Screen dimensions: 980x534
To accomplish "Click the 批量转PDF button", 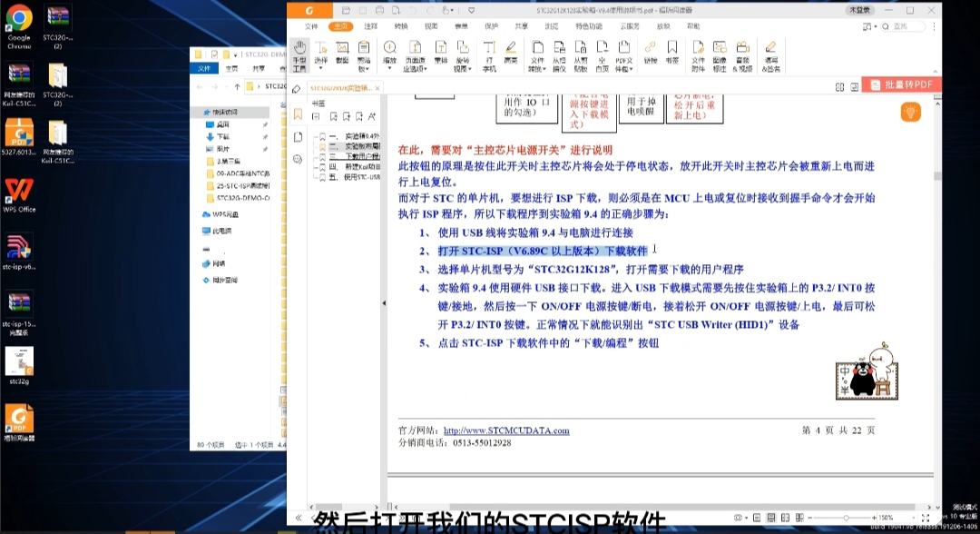I will 902,85.
